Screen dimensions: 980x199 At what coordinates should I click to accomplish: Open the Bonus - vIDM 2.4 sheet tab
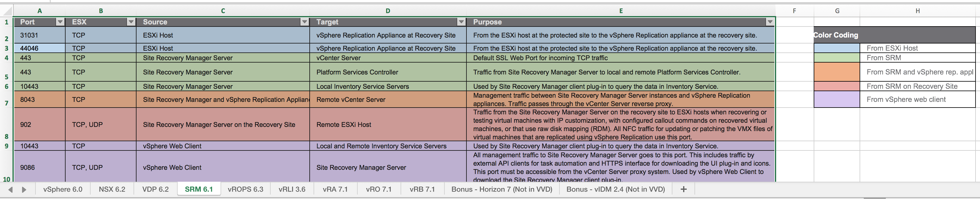tap(615, 189)
